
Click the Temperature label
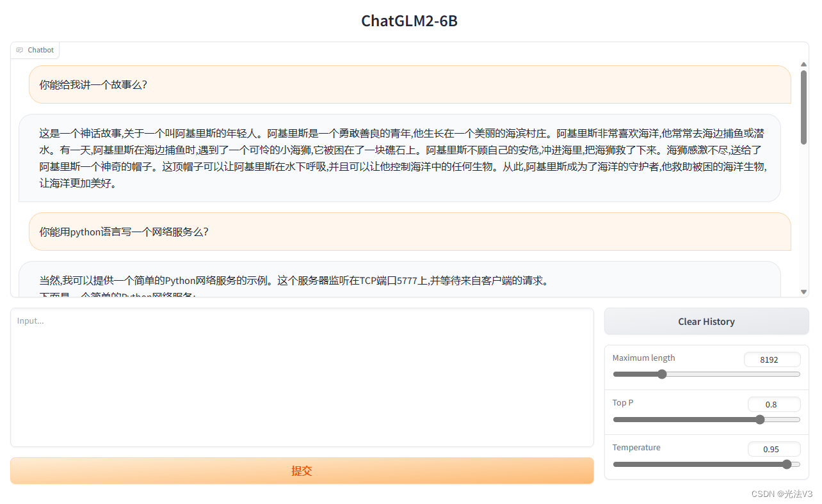coord(636,447)
